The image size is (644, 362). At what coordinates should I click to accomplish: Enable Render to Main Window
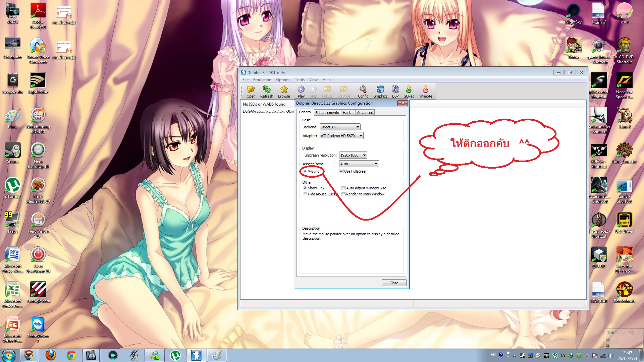pos(343,194)
